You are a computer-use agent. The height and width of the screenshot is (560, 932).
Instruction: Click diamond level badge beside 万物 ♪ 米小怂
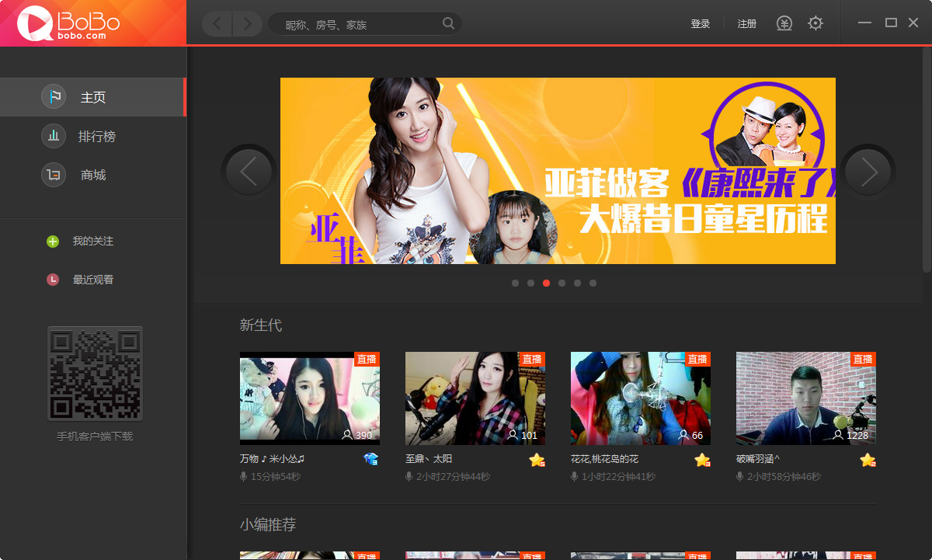click(370, 460)
